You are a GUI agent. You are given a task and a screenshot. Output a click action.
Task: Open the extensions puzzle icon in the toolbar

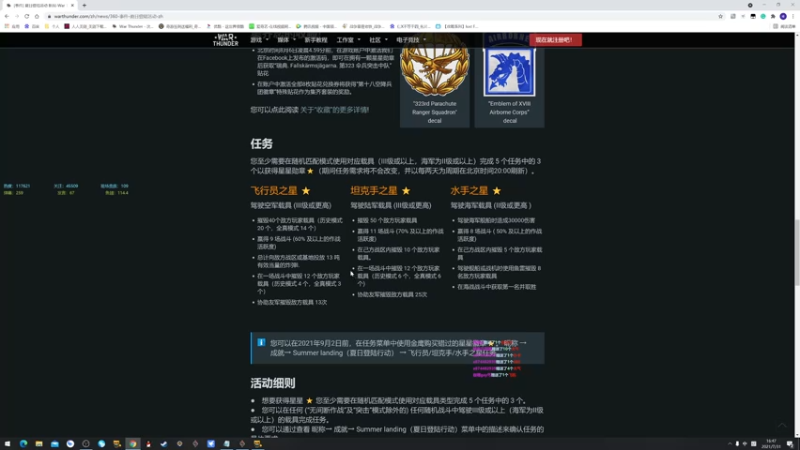click(x=773, y=16)
